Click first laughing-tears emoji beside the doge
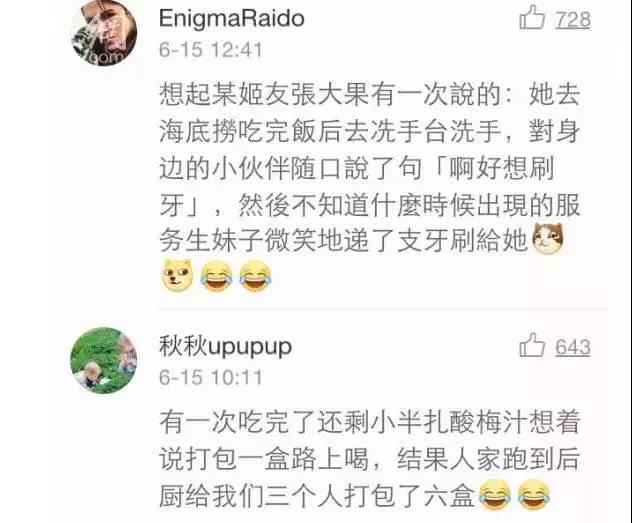Screen dimensions: 632x523 (x=217, y=276)
